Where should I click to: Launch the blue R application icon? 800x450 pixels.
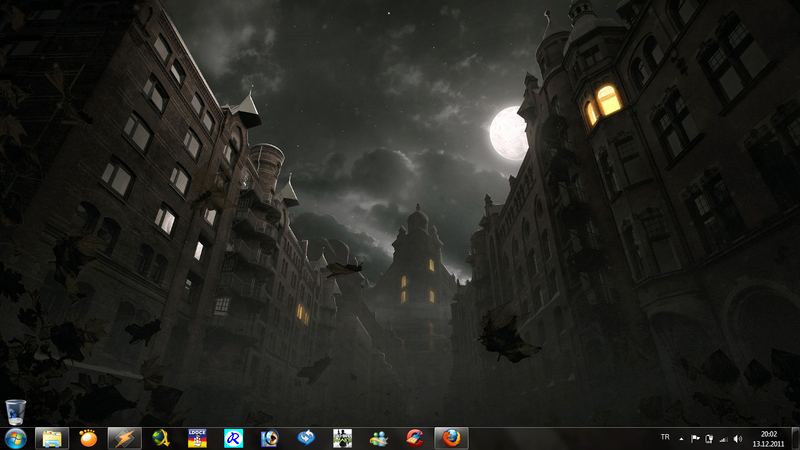click(x=233, y=438)
